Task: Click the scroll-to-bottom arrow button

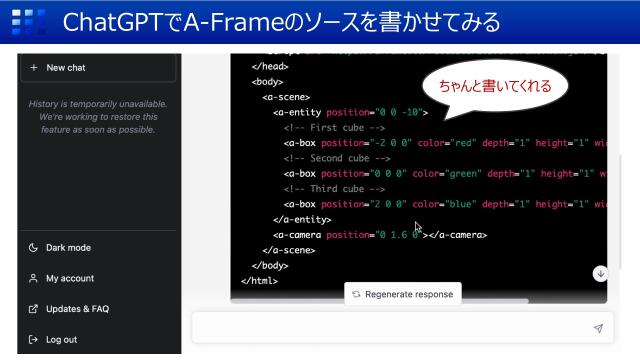Action: click(x=600, y=273)
